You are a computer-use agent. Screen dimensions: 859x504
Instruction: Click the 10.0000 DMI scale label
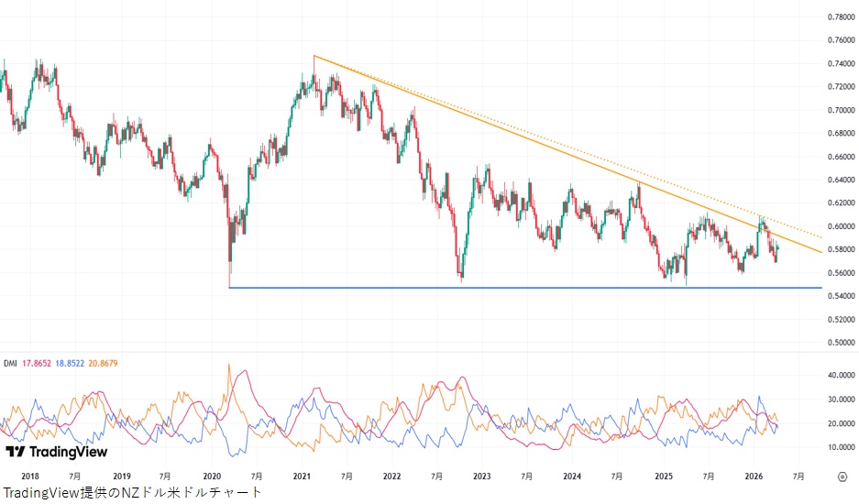[841, 447]
